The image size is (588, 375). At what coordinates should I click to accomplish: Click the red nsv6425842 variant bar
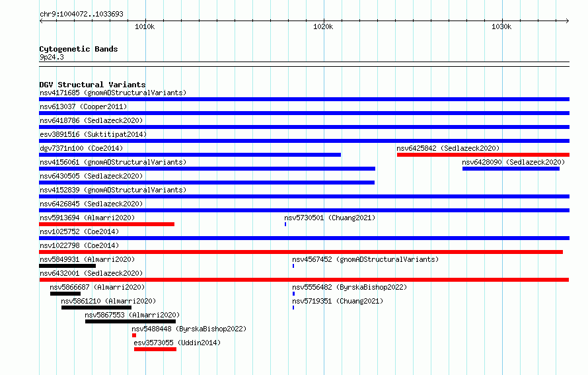(x=483, y=155)
